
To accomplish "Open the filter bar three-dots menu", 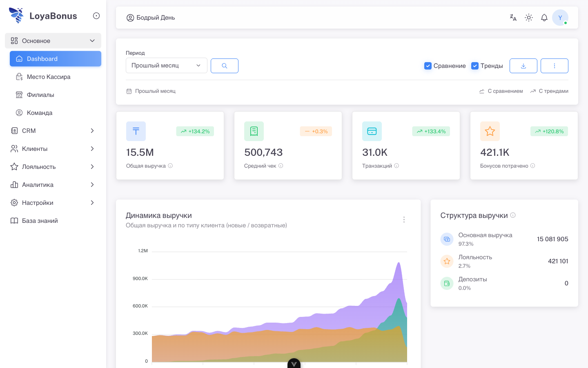I will point(554,66).
